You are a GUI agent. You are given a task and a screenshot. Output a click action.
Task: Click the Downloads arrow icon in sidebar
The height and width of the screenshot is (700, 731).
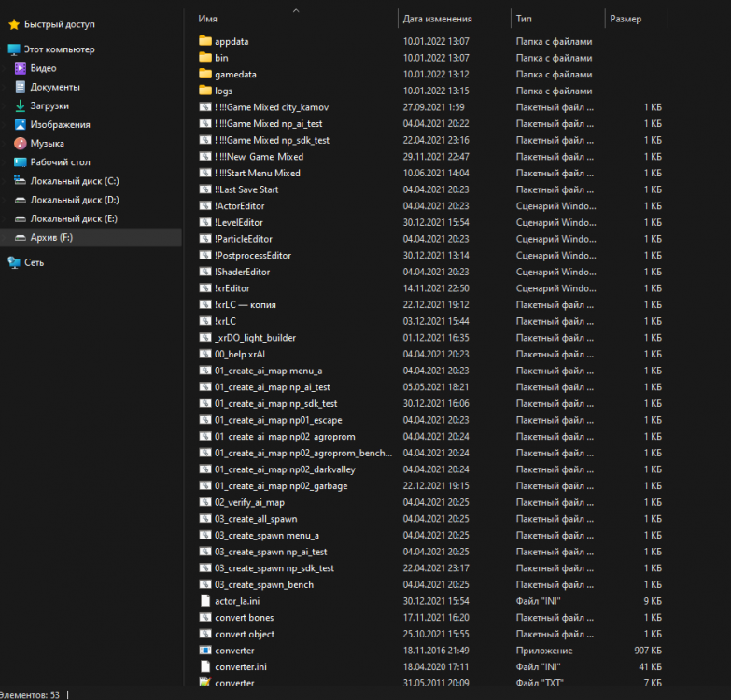(x=21, y=105)
